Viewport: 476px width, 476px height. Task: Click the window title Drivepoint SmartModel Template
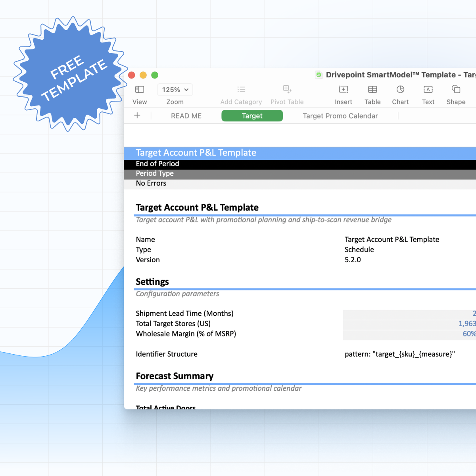(401, 75)
